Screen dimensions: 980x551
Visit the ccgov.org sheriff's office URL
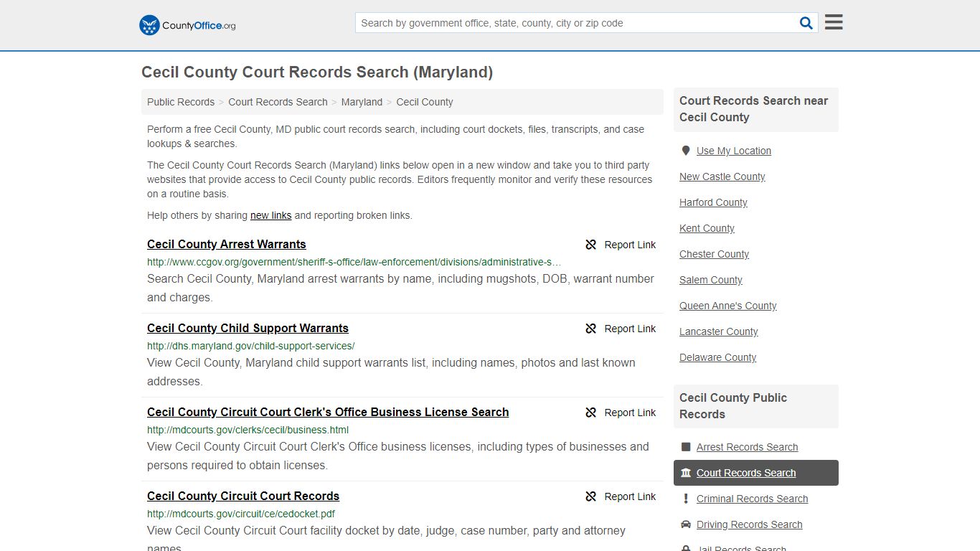[354, 262]
